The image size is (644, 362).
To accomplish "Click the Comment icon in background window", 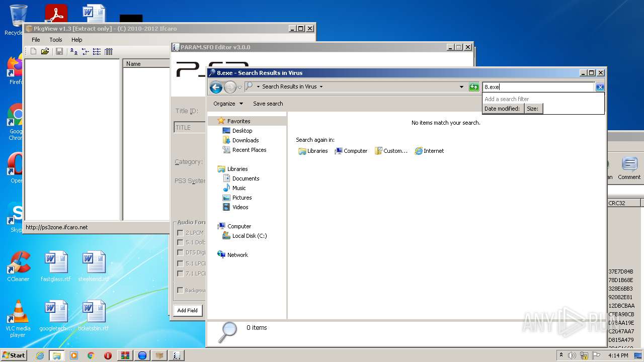I will (x=629, y=168).
